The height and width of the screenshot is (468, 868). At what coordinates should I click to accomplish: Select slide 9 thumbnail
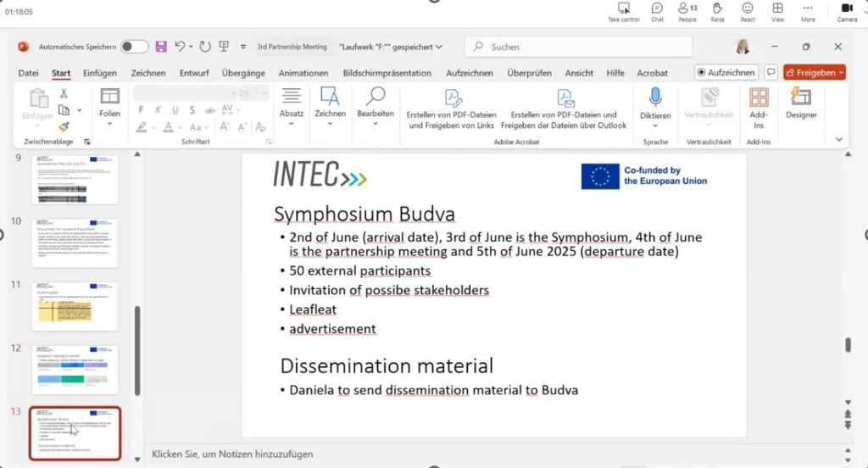[75, 180]
